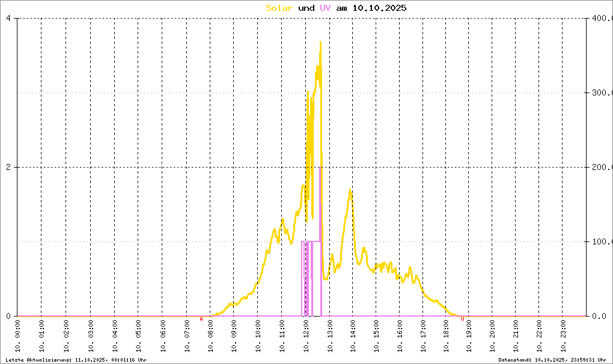
Task: Click the right axis value "200.0"
Action: (x=601, y=167)
